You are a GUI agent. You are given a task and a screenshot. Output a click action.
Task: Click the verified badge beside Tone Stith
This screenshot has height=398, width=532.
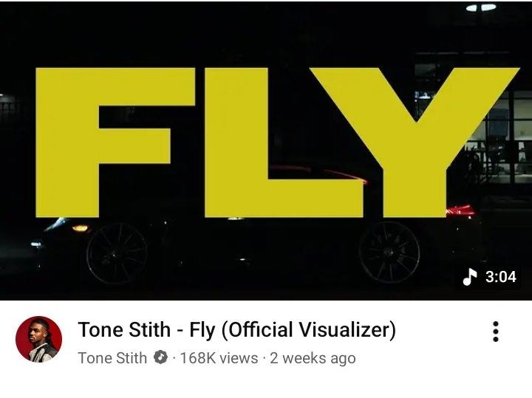(x=160, y=358)
